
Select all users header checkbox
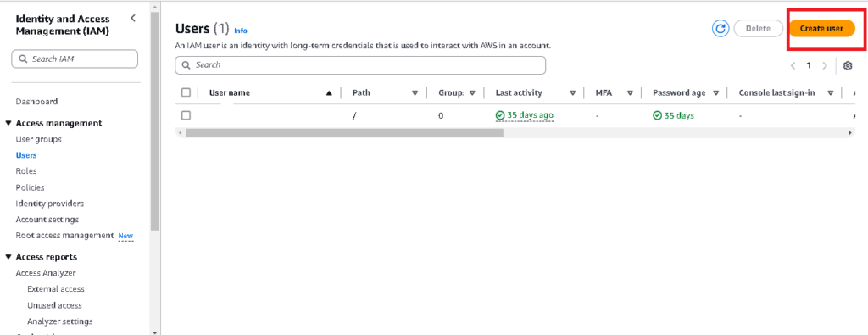186,92
